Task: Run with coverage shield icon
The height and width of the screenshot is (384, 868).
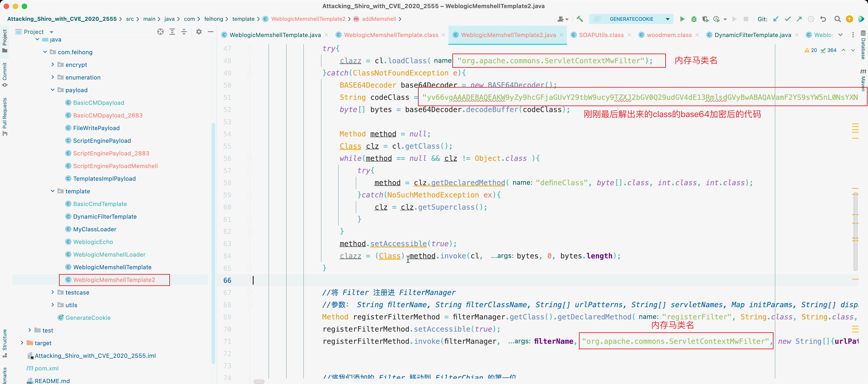Action: pyautogui.click(x=705, y=19)
